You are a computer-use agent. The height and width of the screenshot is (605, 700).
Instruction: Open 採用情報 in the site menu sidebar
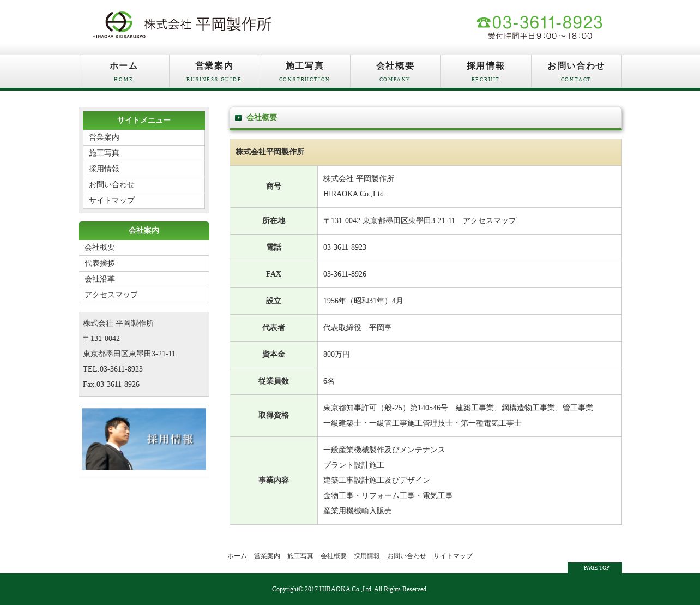pos(144,169)
